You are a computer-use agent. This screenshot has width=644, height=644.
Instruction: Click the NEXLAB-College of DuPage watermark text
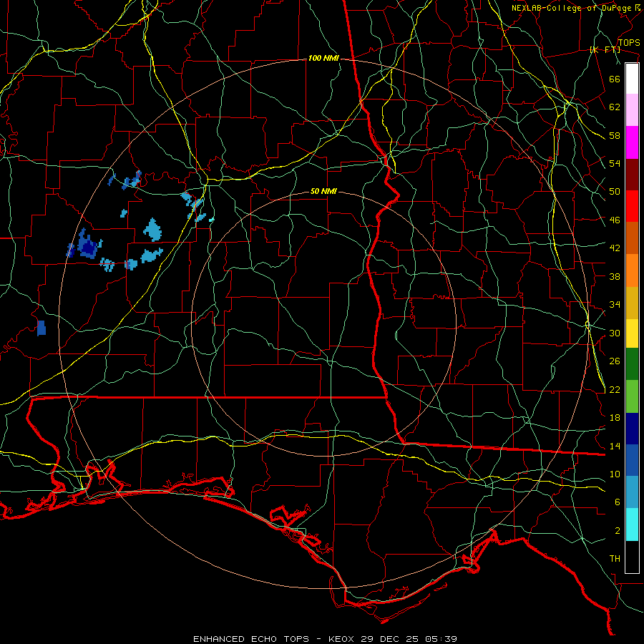pos(575,8)
